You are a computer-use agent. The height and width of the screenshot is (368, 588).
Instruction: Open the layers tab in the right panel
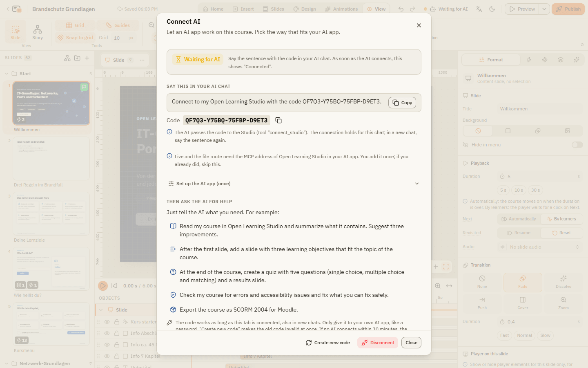(x=561, y=60)
